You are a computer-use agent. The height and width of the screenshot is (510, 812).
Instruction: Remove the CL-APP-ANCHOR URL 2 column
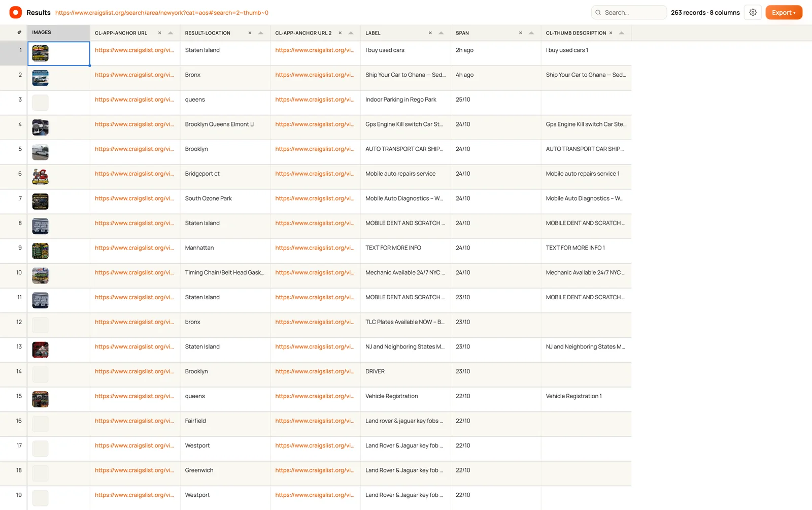[340, 33]
